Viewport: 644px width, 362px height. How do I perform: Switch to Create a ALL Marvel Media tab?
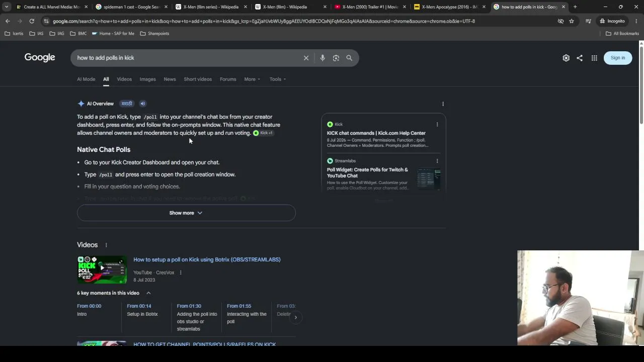coord(52,7)
